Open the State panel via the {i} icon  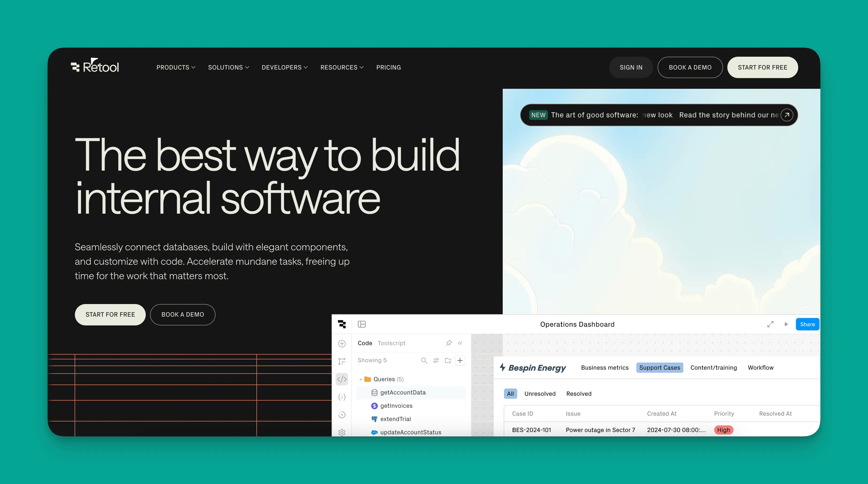coord(342,397)
